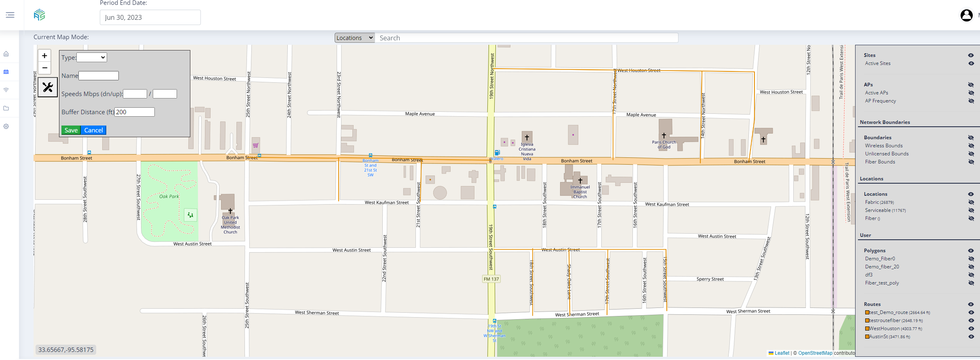Select the Unlicensed Bounds entry

pos(887,154)
